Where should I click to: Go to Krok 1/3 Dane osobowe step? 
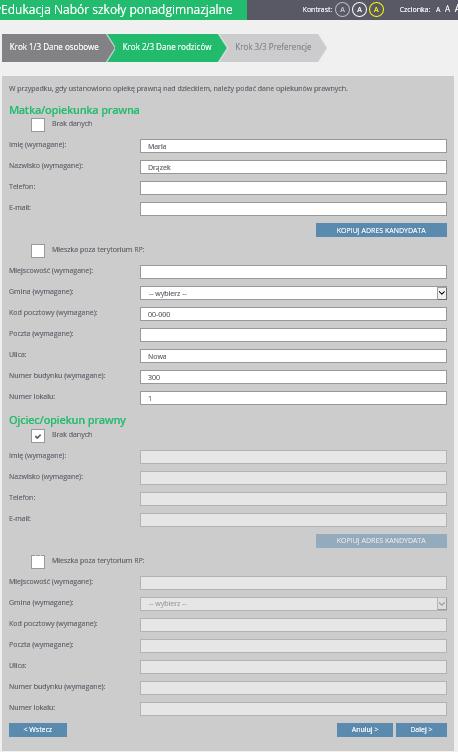[x=54, y=47]
